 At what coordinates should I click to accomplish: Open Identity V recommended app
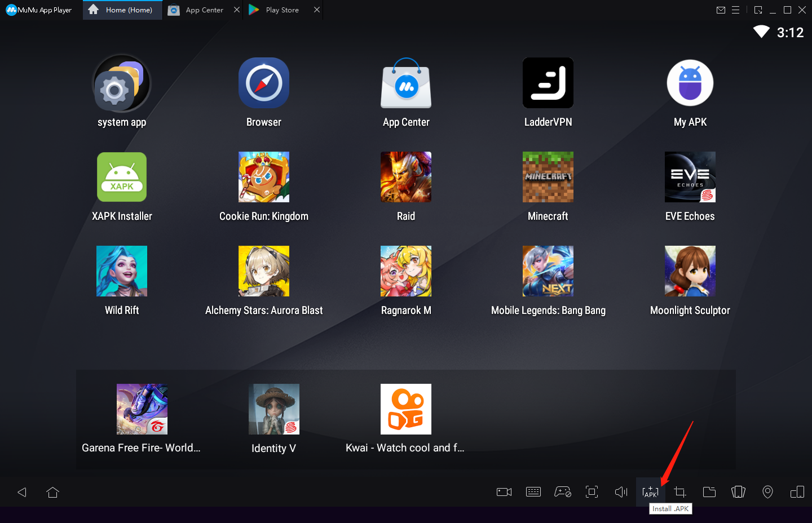tap(274, 409)
